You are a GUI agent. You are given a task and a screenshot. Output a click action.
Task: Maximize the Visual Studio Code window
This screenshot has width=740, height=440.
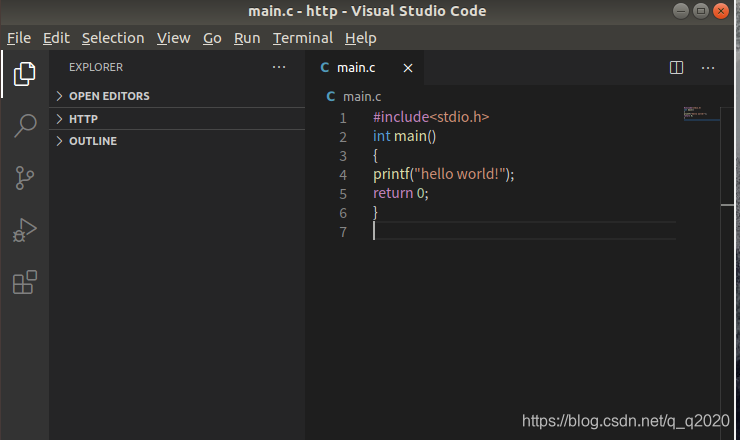701,11
